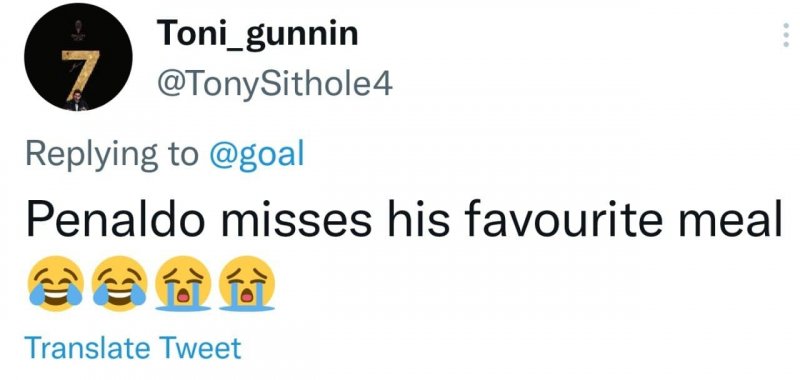Click the small figure in the avatar
Image resolution: width=800 pixels, height=380 pixels.
tap(77, 100)
